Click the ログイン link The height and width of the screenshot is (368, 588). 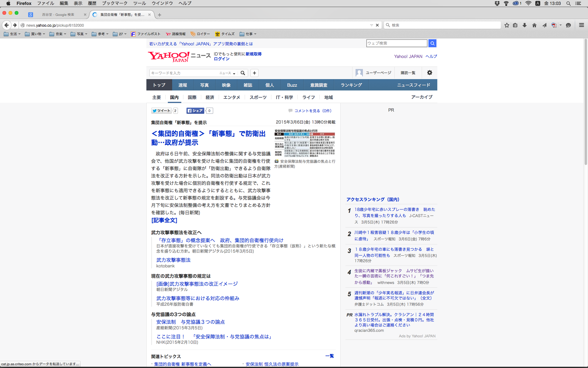point(221,59)
